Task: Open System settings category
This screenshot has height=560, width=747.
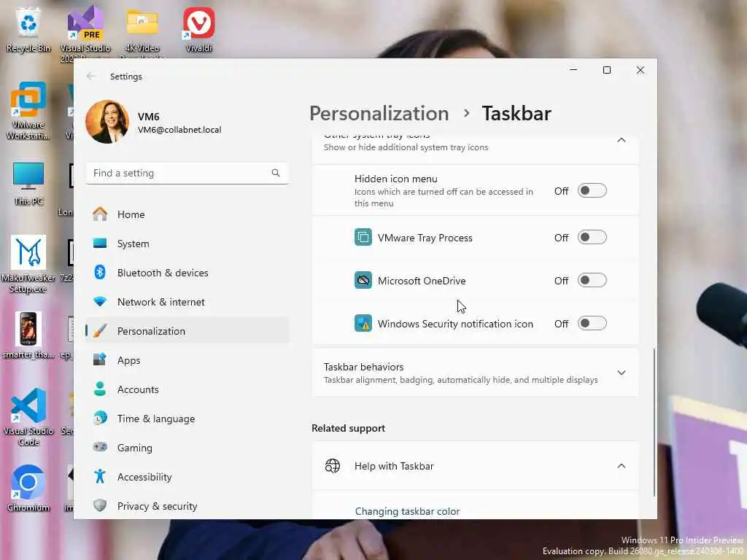Action: tap(187, 244)
